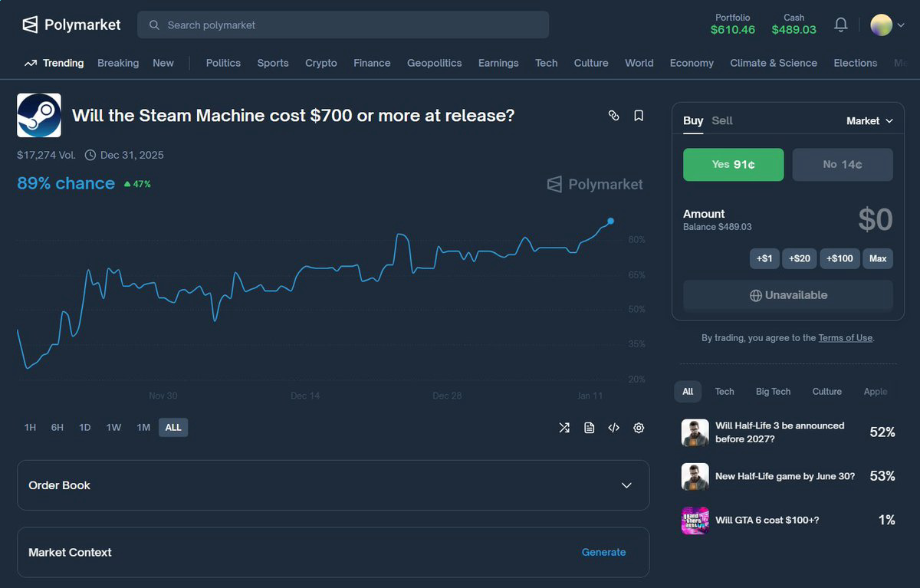Select the 1M chart range

143,428
